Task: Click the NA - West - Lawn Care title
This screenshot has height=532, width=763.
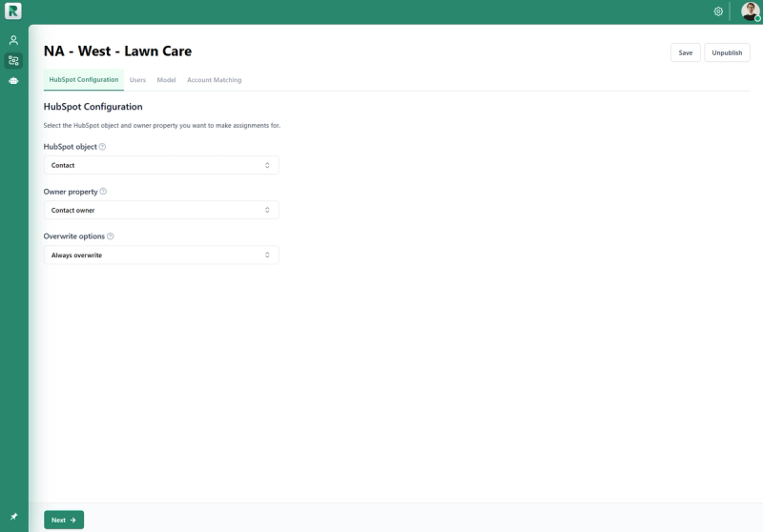Action: click(117, 51)
